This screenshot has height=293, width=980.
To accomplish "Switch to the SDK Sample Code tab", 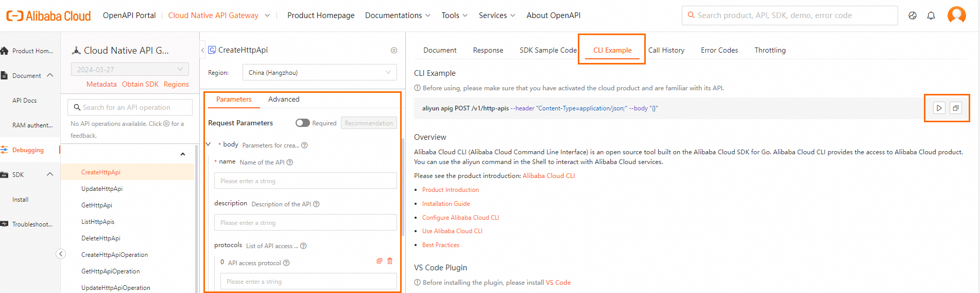I will [x=548, y=50].
